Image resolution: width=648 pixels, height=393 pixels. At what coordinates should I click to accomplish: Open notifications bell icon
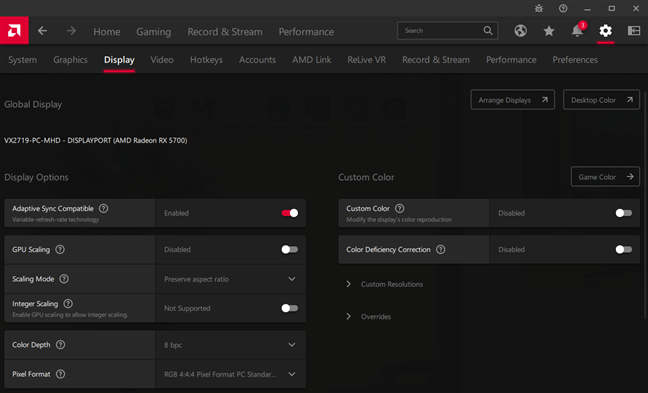tap(577, 31)
